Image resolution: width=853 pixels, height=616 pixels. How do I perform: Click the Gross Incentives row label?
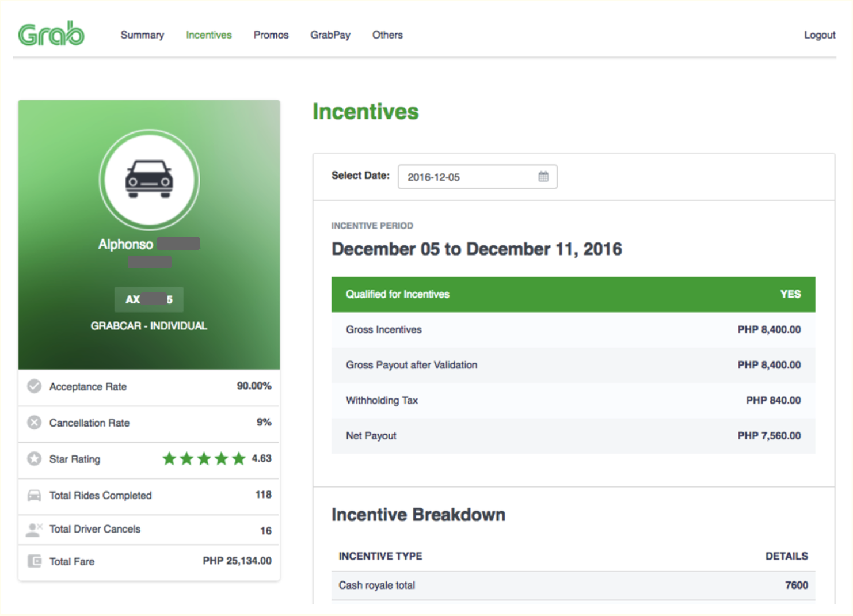click(384, 330)
